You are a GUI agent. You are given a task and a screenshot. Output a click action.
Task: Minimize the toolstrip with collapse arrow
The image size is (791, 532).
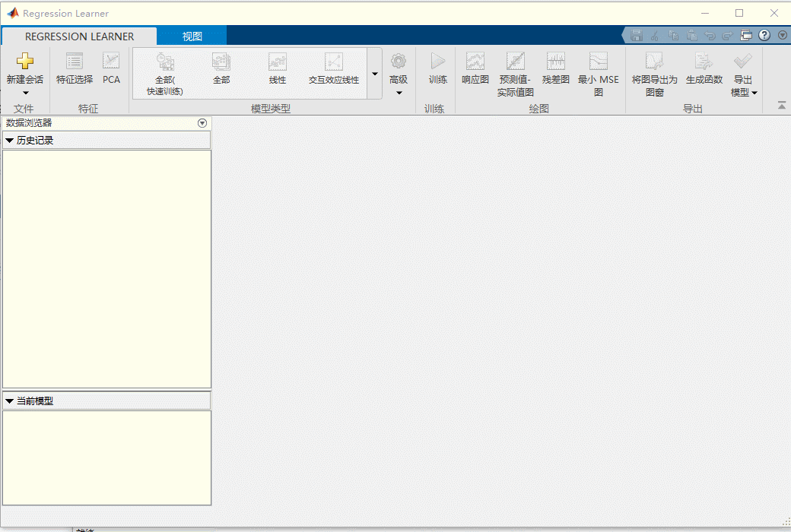coord(781,106)
